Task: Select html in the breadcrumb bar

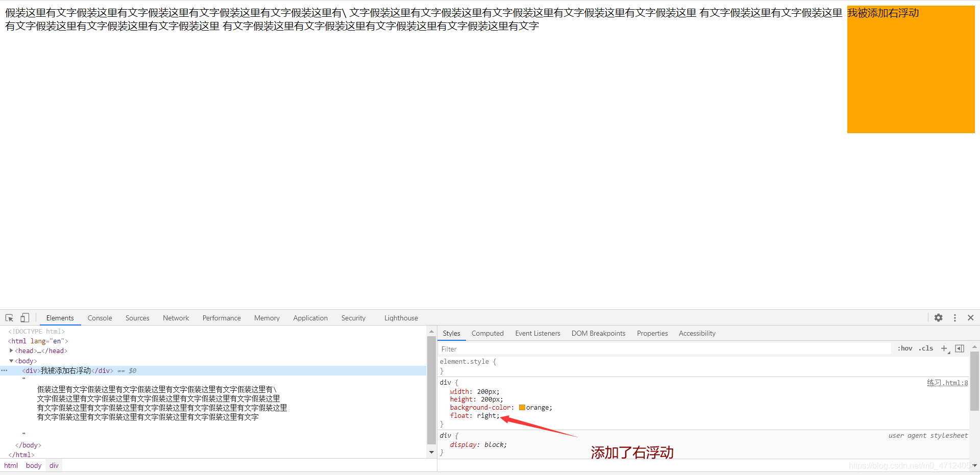Action: tap(11, 465)
